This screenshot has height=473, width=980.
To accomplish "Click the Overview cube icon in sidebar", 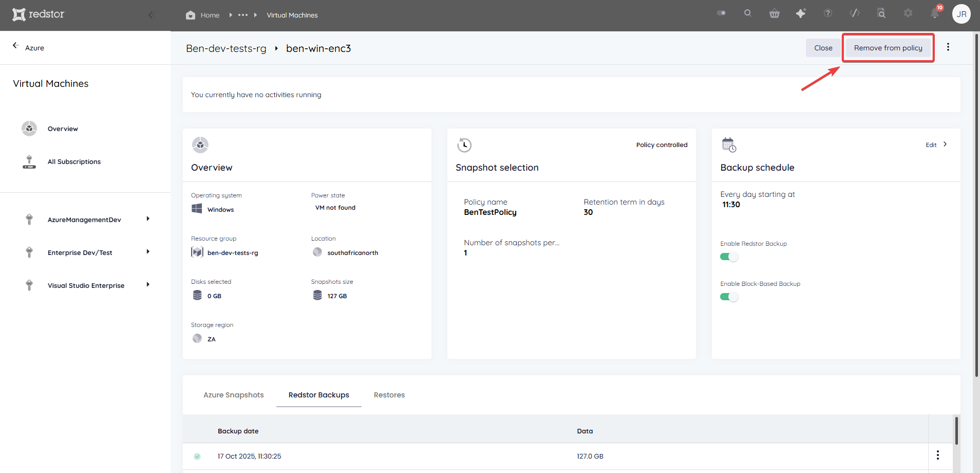I will pyautogui.click(x=29, y=129).
